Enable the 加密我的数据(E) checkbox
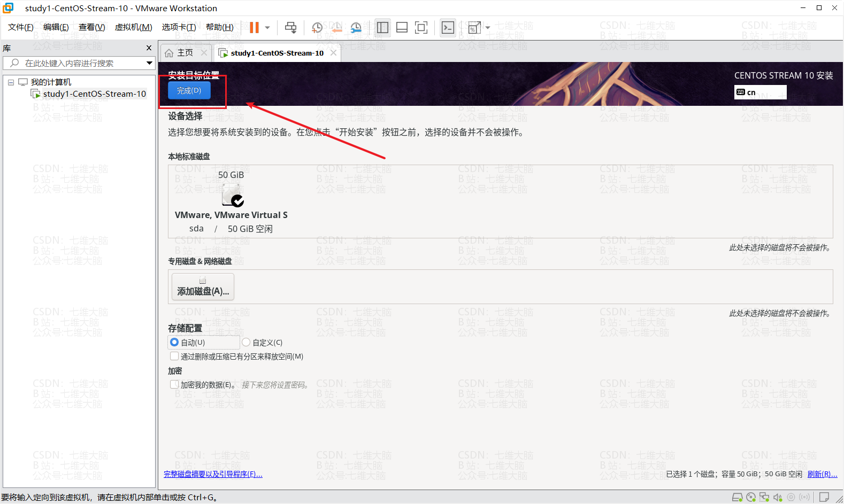The width and height of the screenshot is (844, 504). click(174, 384)
